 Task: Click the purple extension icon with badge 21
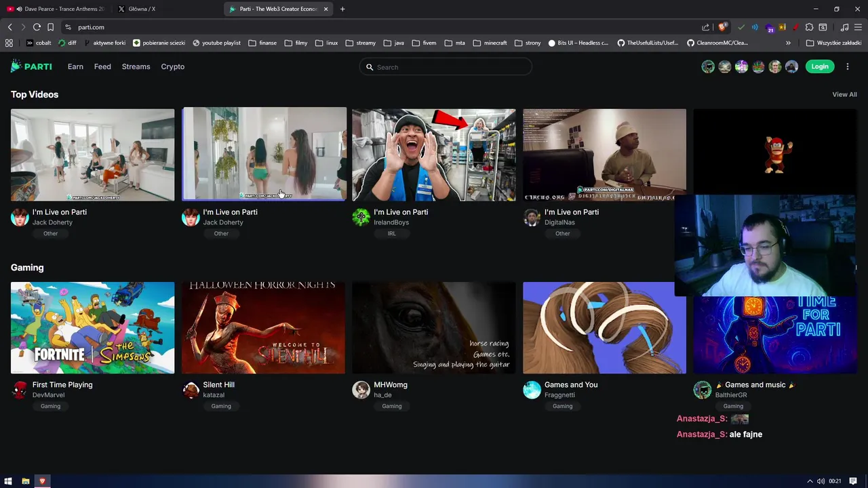click(770, 28)
